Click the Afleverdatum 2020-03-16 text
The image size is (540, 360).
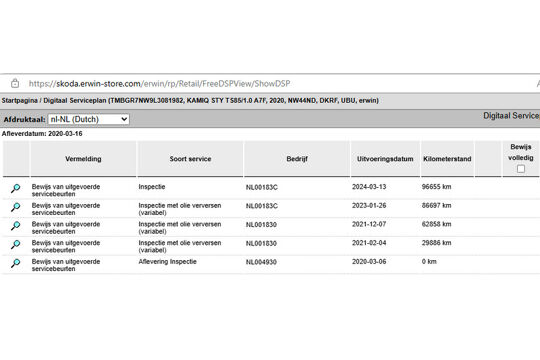click(42, 134)
